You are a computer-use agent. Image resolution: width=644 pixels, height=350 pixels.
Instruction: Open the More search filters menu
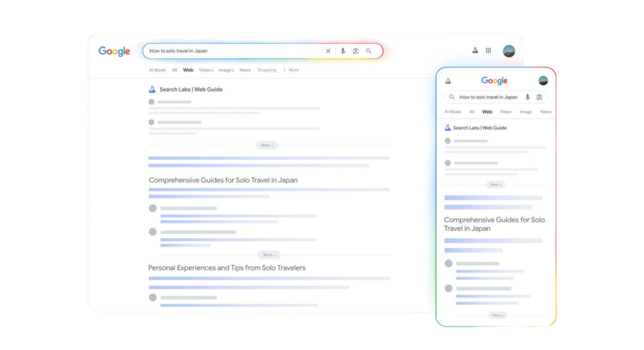(x=293, y=70)
